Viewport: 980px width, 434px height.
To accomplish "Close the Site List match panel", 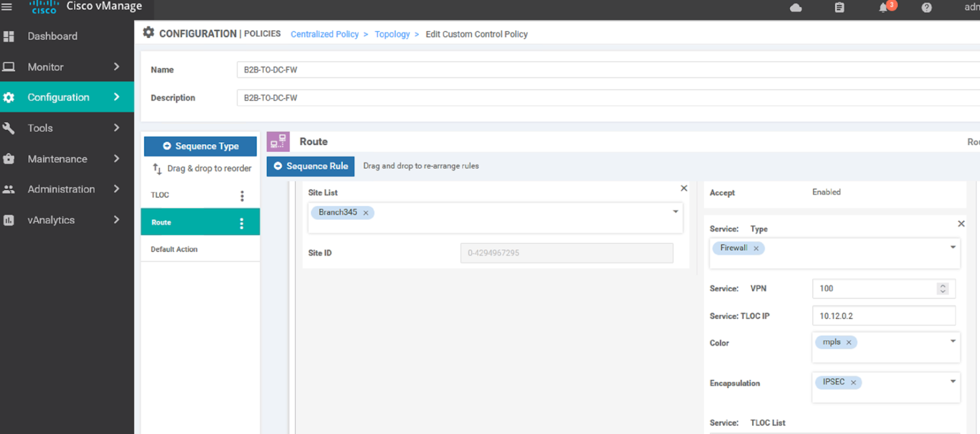I will [x=684, y=188].
